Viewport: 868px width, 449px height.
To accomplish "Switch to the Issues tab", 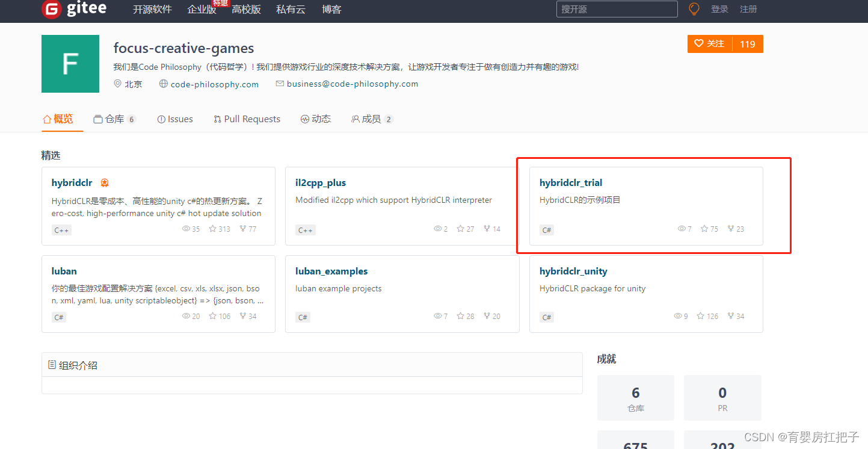I will [175, 119].
